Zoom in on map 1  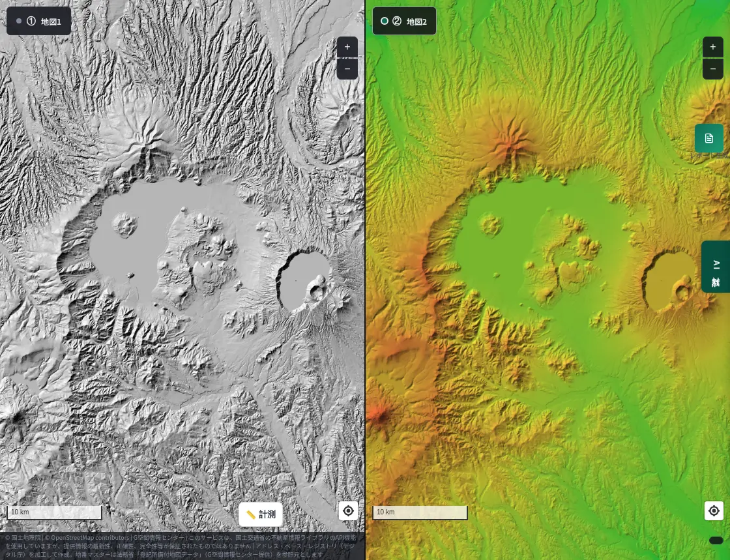tap(347, 47)
